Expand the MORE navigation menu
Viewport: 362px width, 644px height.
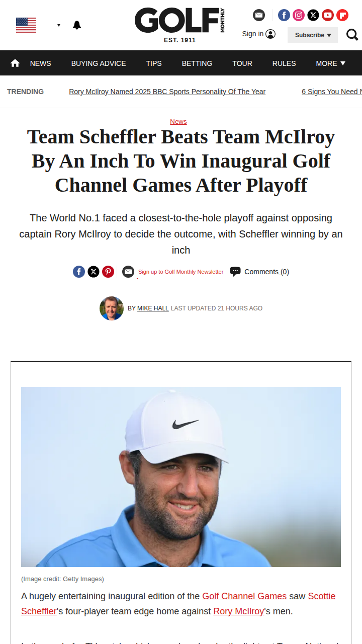[330, 63]
